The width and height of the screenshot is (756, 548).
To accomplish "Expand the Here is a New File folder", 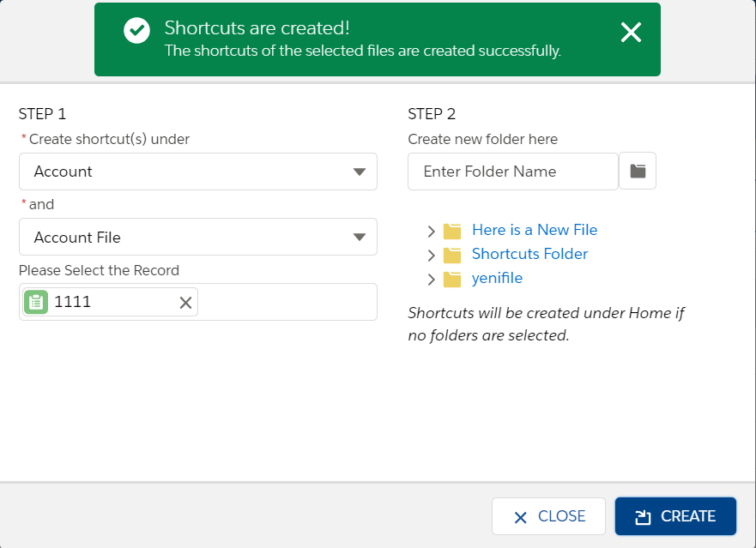I will tap(432, 231).
